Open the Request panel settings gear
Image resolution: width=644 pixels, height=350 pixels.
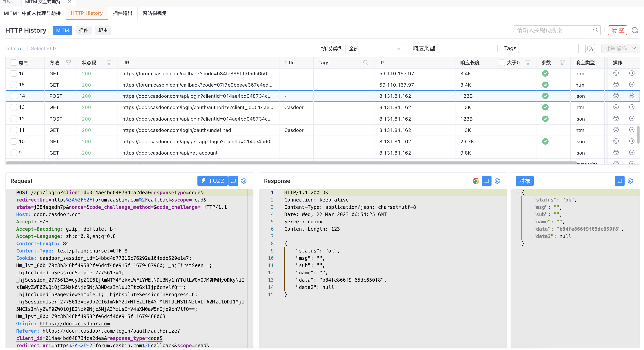pos(244,181)
